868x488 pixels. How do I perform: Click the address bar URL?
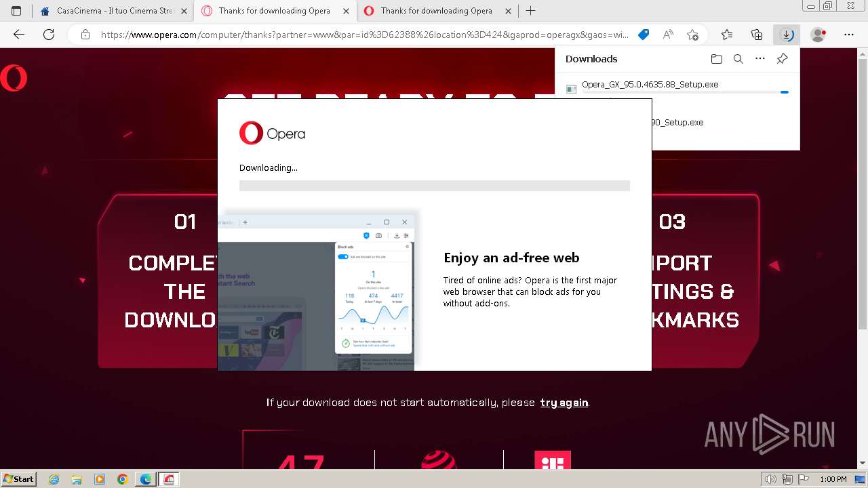(x=365, y=35)
